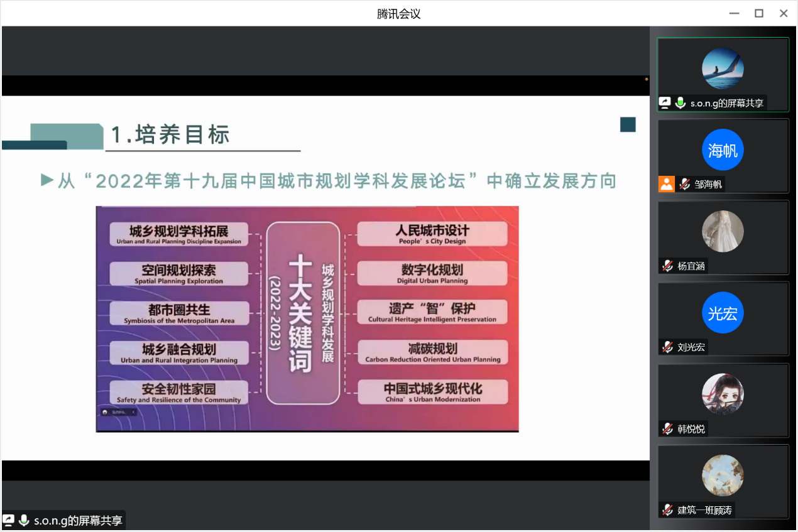Select the blue 光宏 avatar circle
Viewport: 798px width, 532px height.
[x=723, y=313]
